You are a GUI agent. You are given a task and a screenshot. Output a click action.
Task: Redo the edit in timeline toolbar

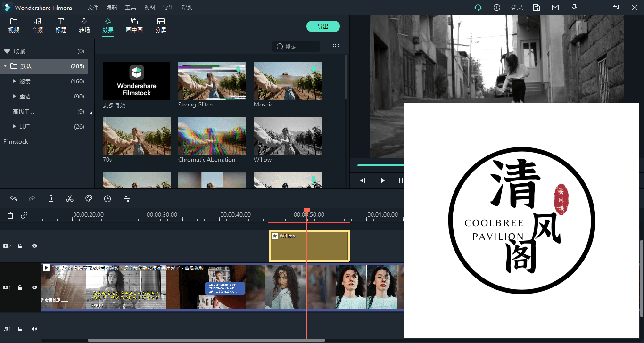[x=32, y=199]
